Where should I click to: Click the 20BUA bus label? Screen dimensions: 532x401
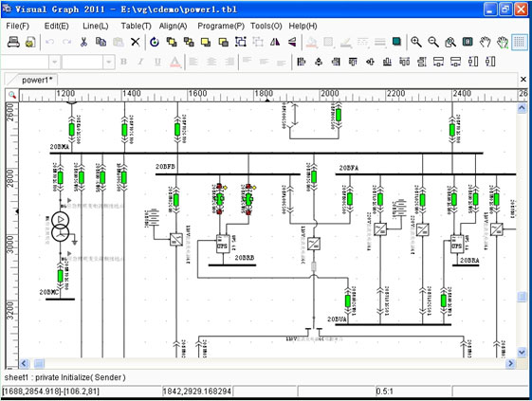point(337,319)
